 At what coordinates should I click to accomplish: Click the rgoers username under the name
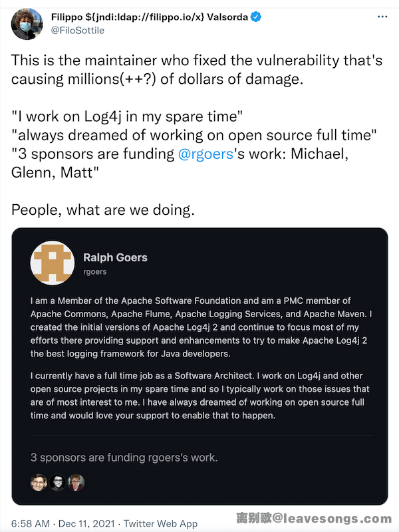pyautogui.click(x=95, y=271)
